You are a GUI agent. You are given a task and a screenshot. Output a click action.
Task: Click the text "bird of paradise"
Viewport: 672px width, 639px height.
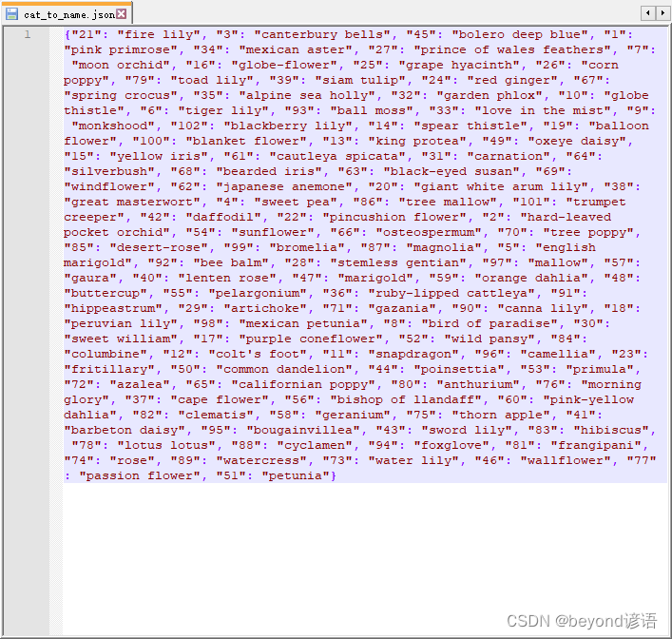pos(489,324)
